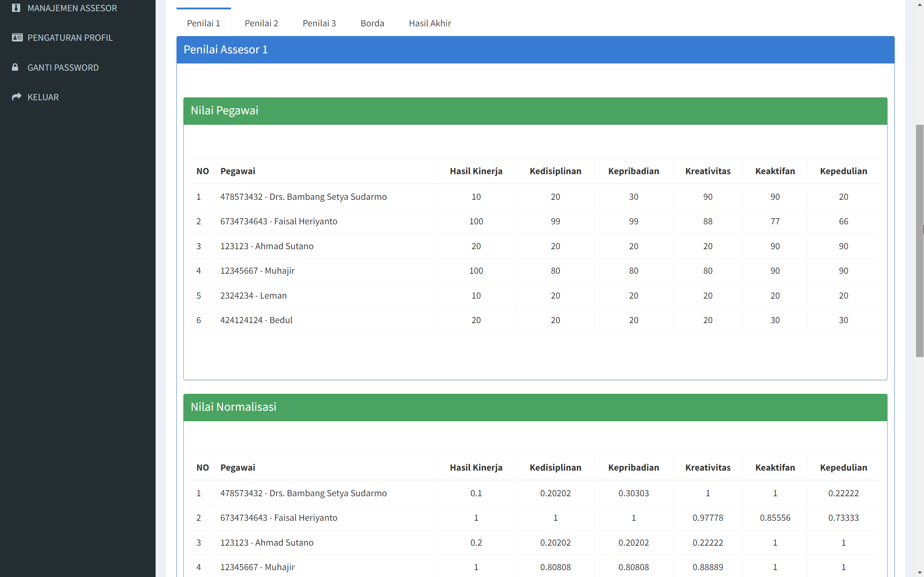Click the Hasil Kinerja column header
The height and width of the screenshot is (577, 924).
pyautogui.click(x=476, y=171)
